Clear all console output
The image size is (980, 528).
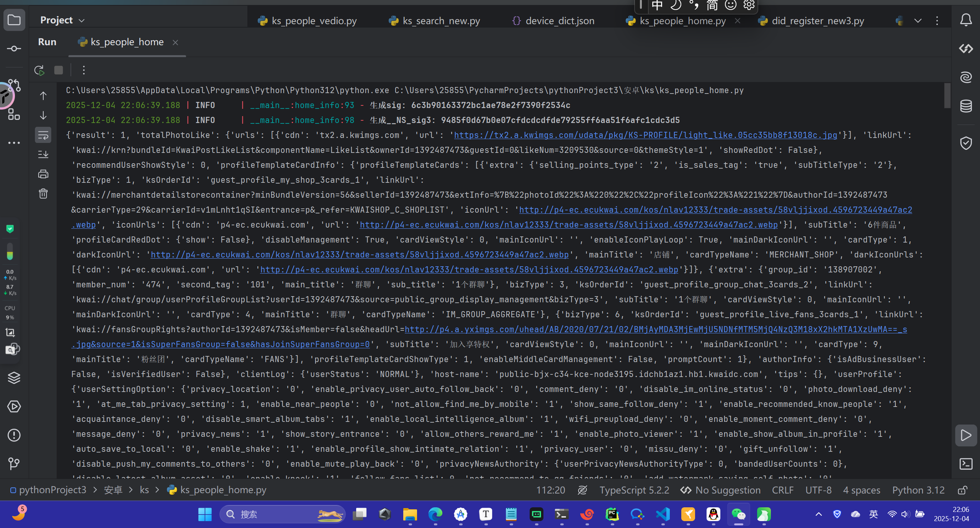point(43,193)
